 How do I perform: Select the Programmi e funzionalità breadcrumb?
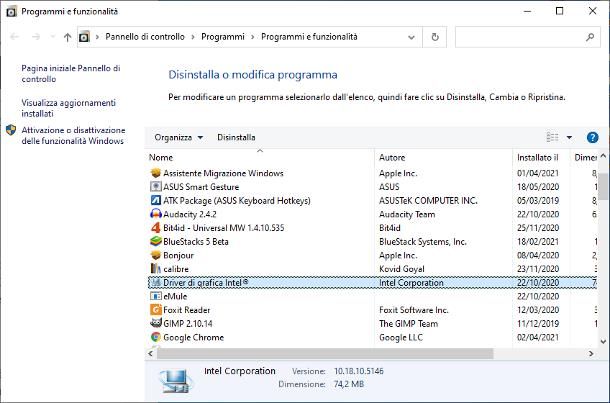pyautogui.click(x=309, y=37)
